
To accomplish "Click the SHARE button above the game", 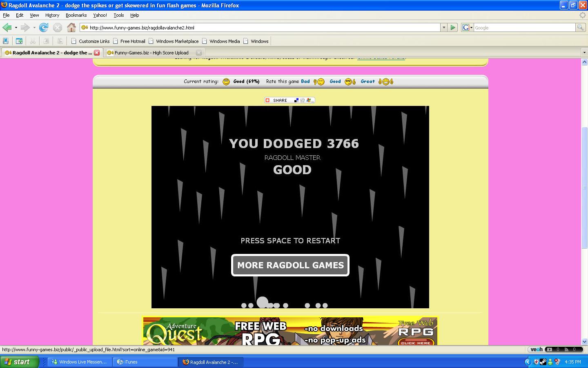I will [x=290, y=100].
